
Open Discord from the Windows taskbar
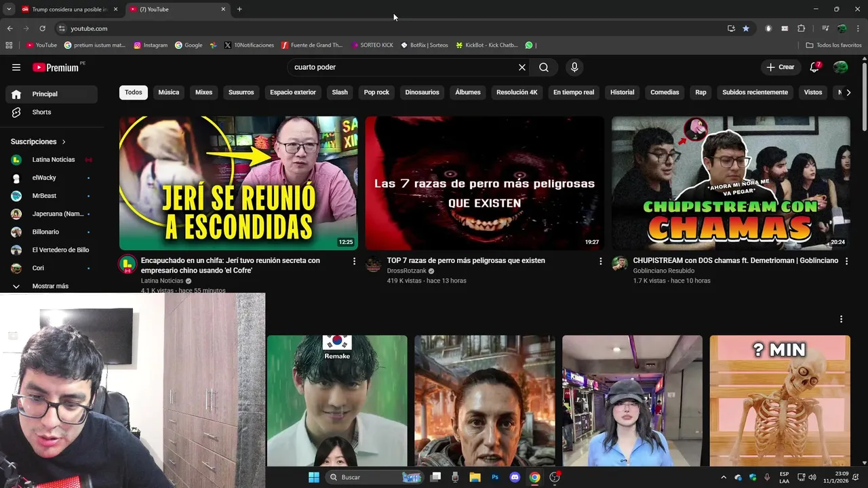[x=515, y=477]
